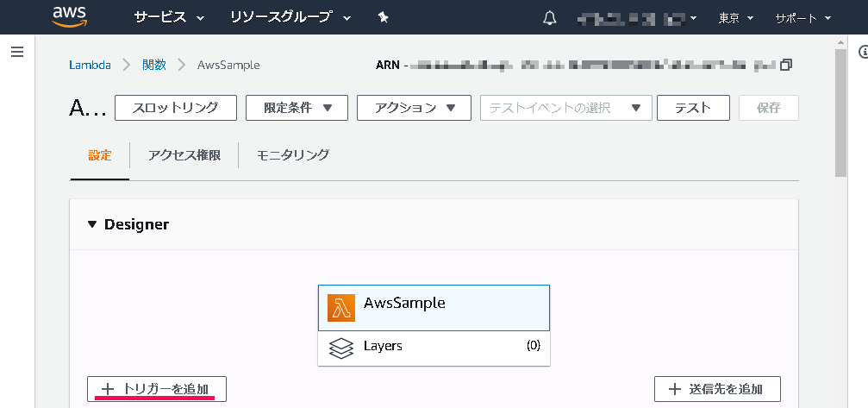Open the 限定条件 dropdown
The width and height of the screenshot is (868, 408).
[297, 108]
